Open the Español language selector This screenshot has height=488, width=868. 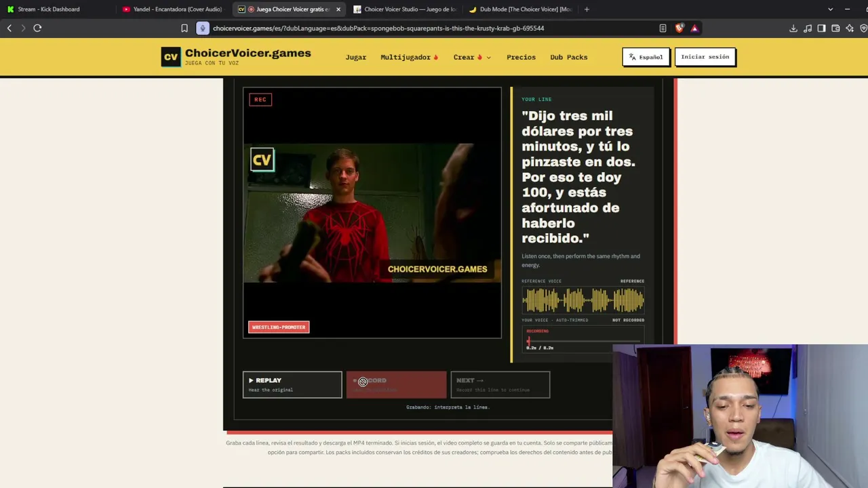646,57
